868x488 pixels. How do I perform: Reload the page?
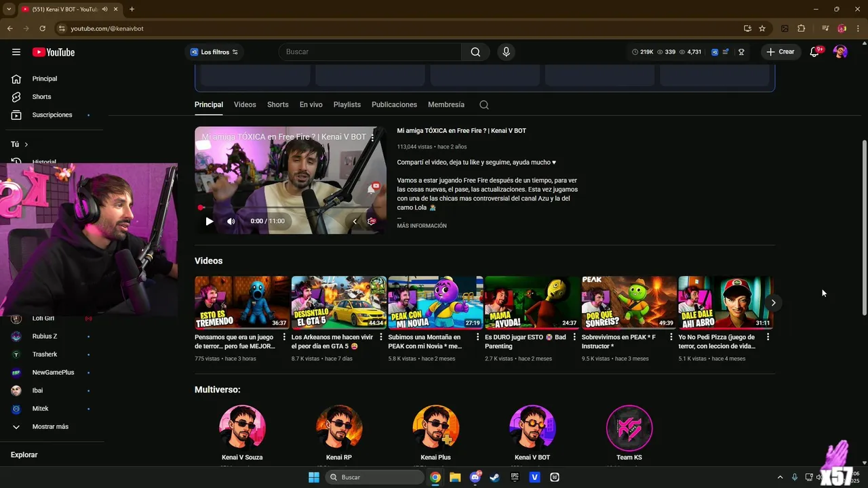[x=42, y=28]
